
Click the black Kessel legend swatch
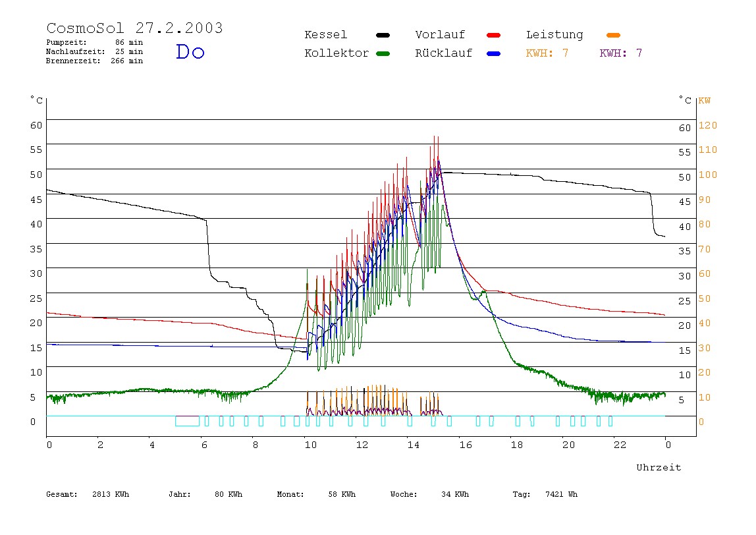click(x=383, y=35)
